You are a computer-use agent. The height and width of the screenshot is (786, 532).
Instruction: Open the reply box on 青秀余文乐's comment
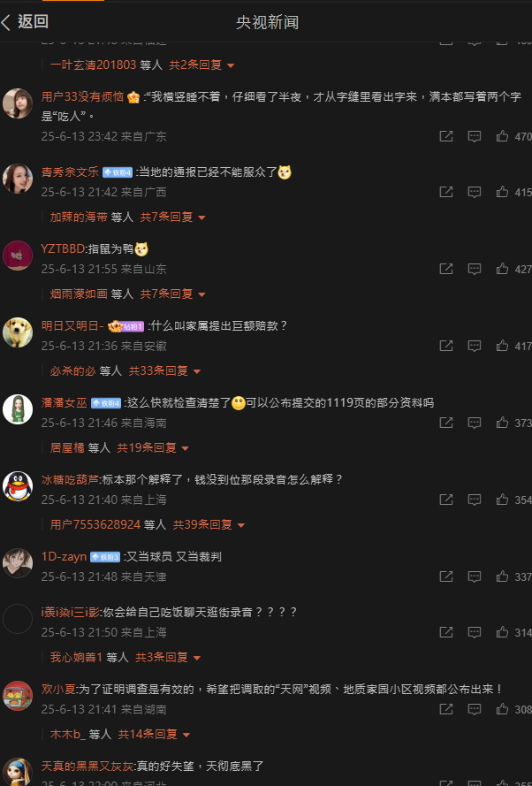[x=474, y=192]
